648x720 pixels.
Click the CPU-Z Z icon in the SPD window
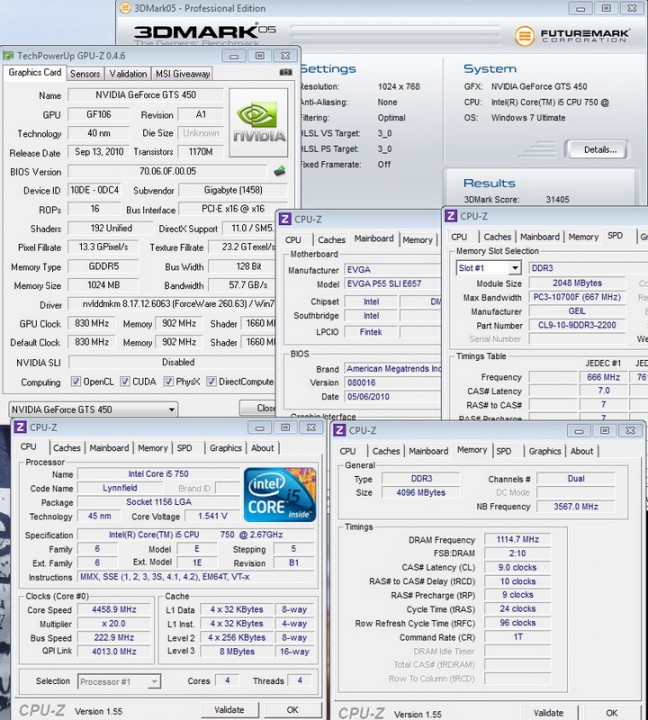click(451, 216)
